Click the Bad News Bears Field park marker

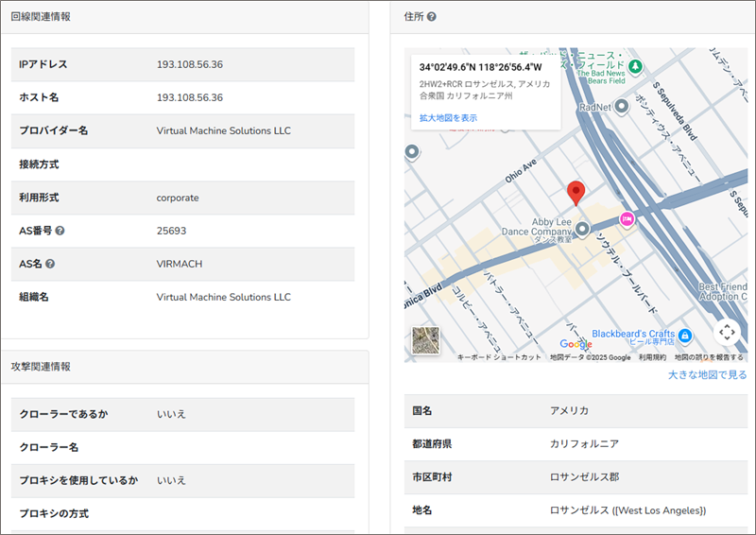(x=636, y=65)
